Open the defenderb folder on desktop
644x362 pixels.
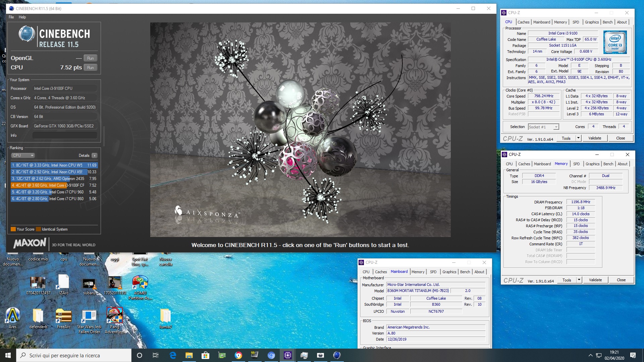pos(38,318)
